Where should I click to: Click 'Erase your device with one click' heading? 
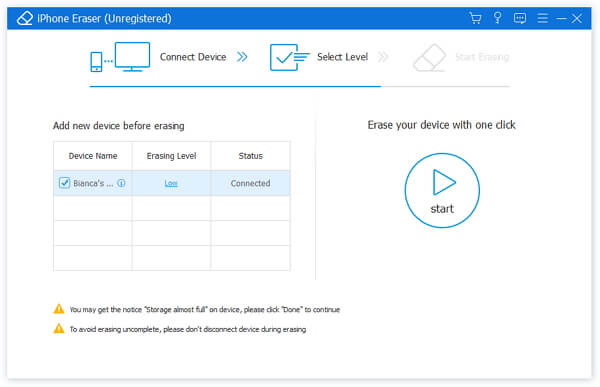[x=442, y=125]
